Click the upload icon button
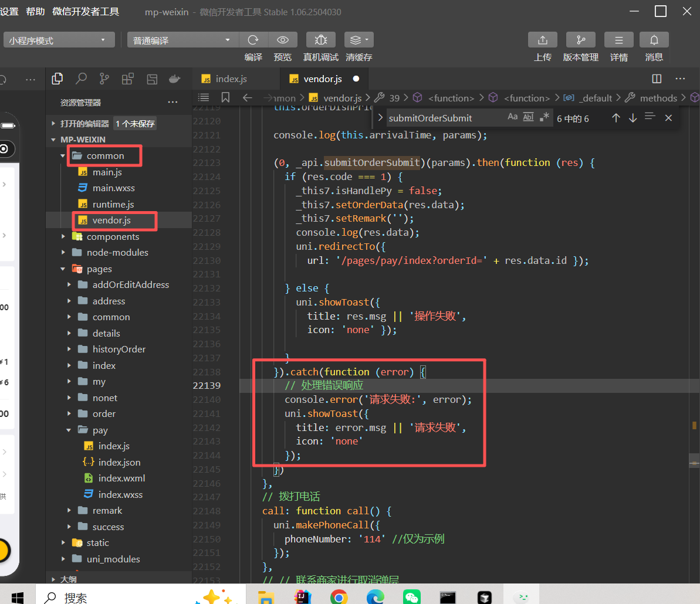The height and width of the screenshot is (604, 700). click(542, 40)
